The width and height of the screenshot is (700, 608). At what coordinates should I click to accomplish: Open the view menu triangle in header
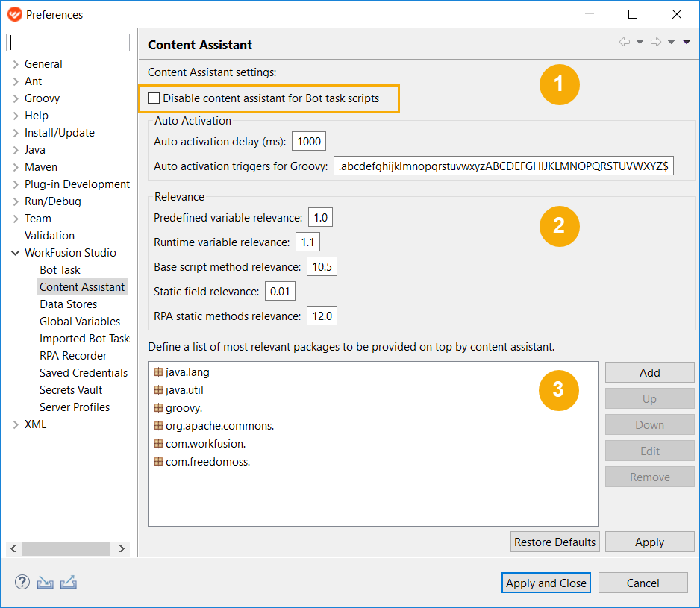687,42
